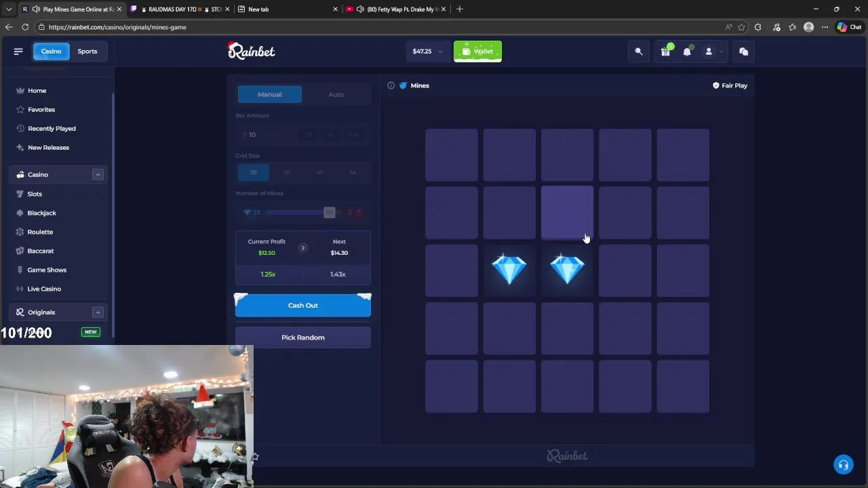This screenshot has width=868, height=488.
Task: Select the Play Mines Game browser tab
Action: click(x=72, y=9)
